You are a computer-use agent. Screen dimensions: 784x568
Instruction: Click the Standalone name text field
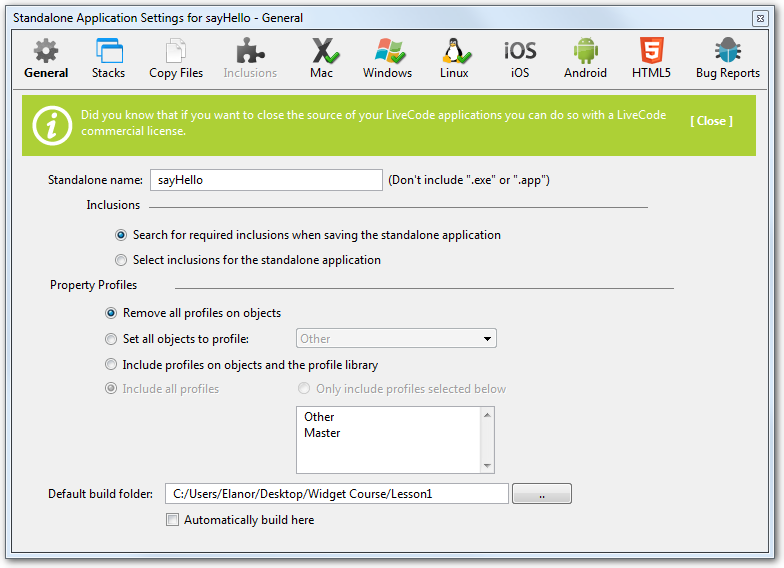coord(266,180)
